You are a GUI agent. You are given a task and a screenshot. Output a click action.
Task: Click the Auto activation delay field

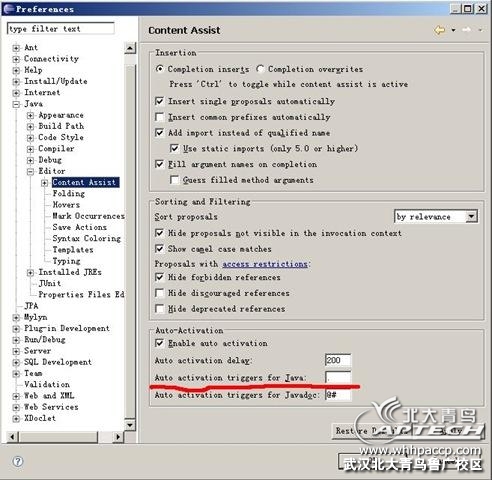click(x=338, y=360)
